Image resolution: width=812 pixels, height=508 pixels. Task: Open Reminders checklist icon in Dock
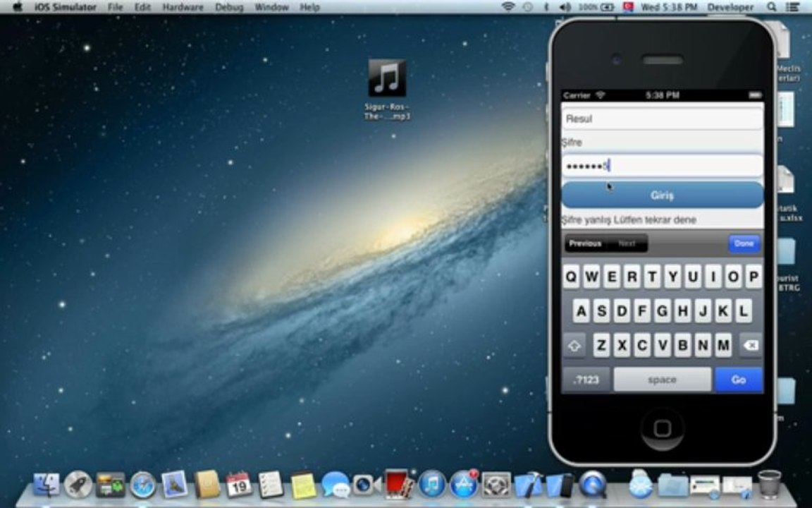coord(271,485)
